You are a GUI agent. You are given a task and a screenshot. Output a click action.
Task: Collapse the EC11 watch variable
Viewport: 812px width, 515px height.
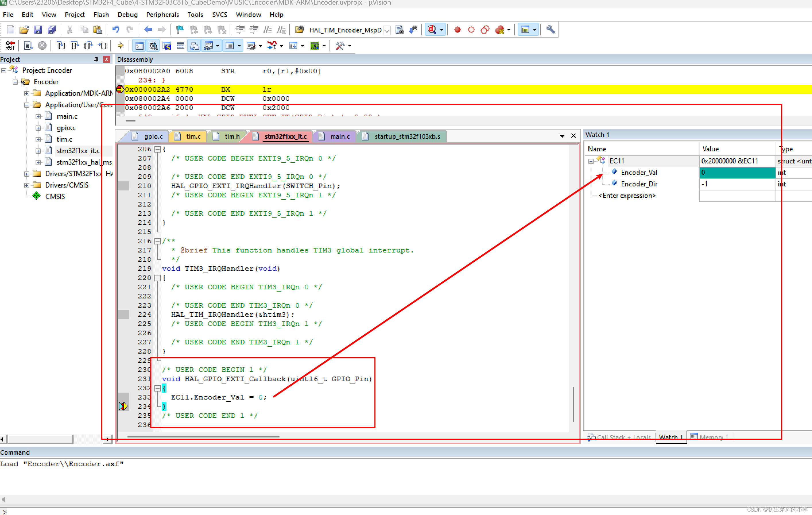click(x=591, y=161)
